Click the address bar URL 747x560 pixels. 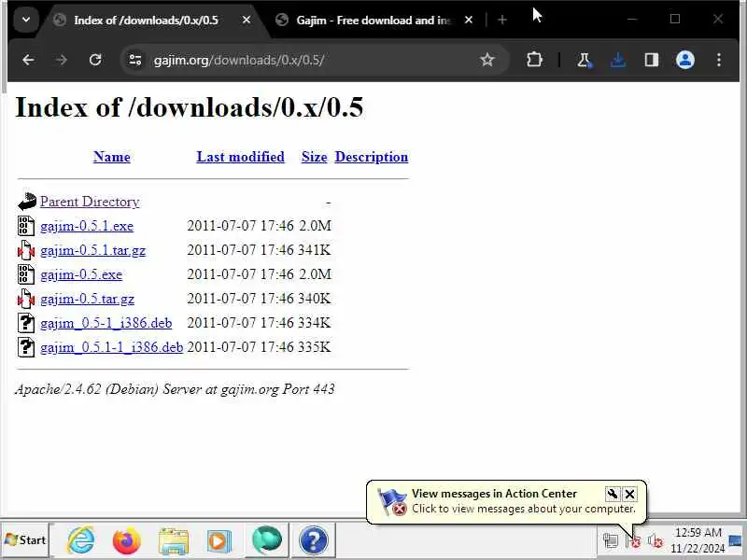(239, 61)
